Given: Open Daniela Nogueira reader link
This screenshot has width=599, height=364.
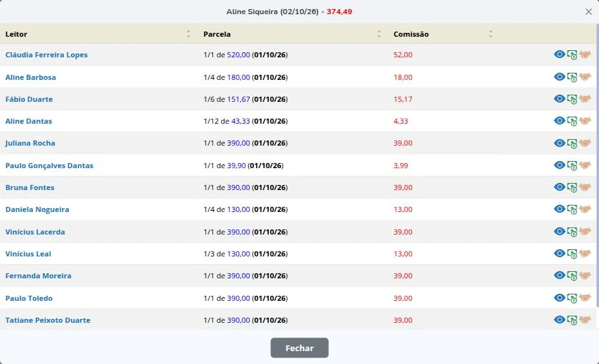Looking at the screenshot, I should (x=37, y=209).
